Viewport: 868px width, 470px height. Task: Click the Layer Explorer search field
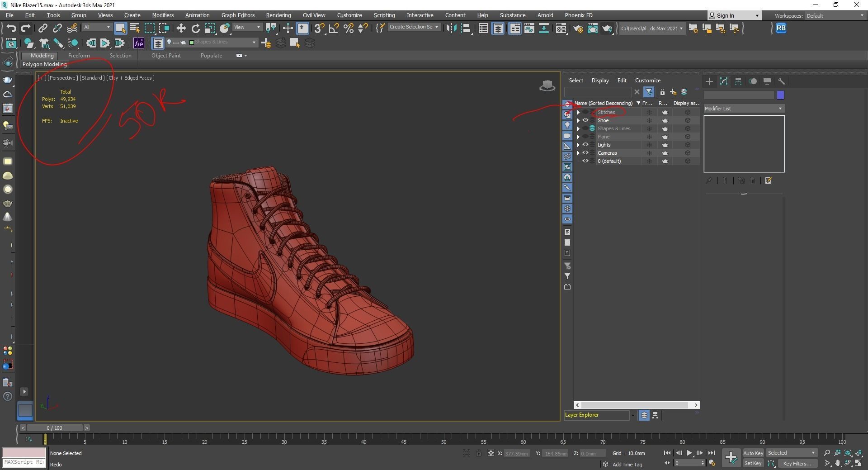pyautogui.click(x=598, y=92)
